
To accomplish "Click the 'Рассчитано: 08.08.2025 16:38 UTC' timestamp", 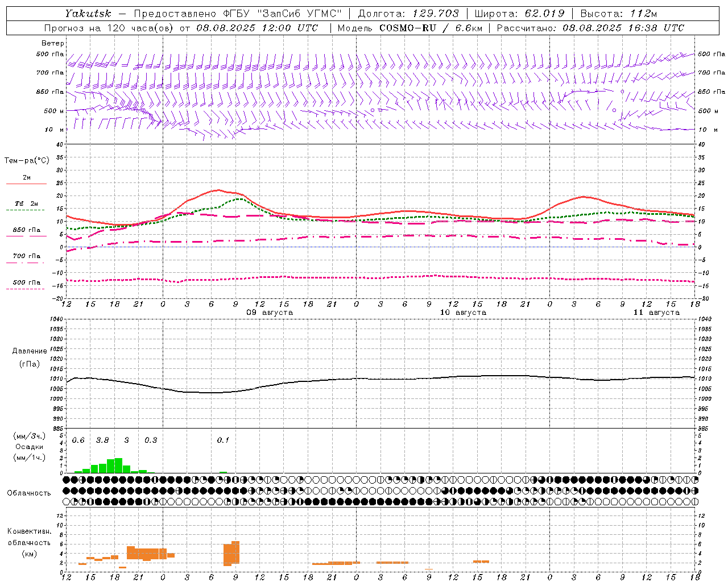I will 590,28.
